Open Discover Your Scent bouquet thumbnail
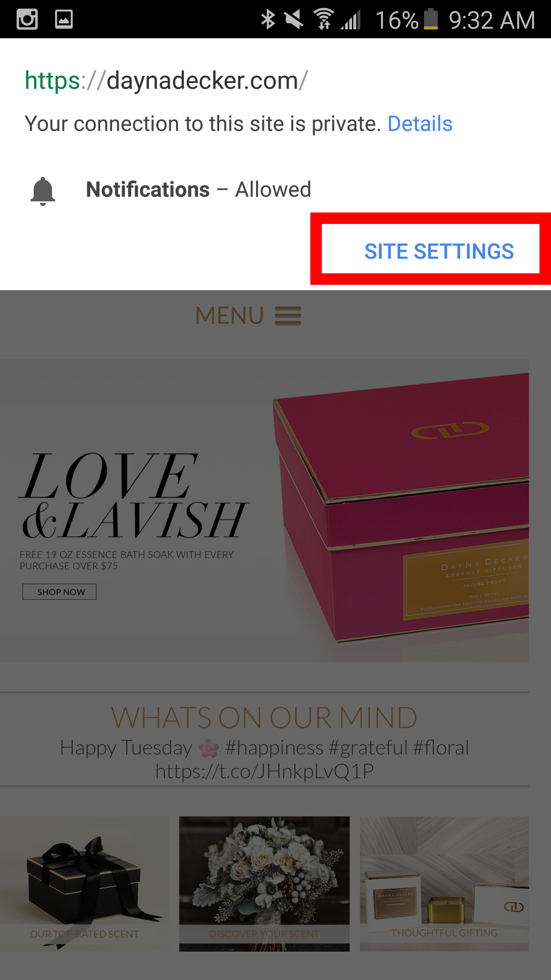Screen dimensions: 551x980 (264, 884)
